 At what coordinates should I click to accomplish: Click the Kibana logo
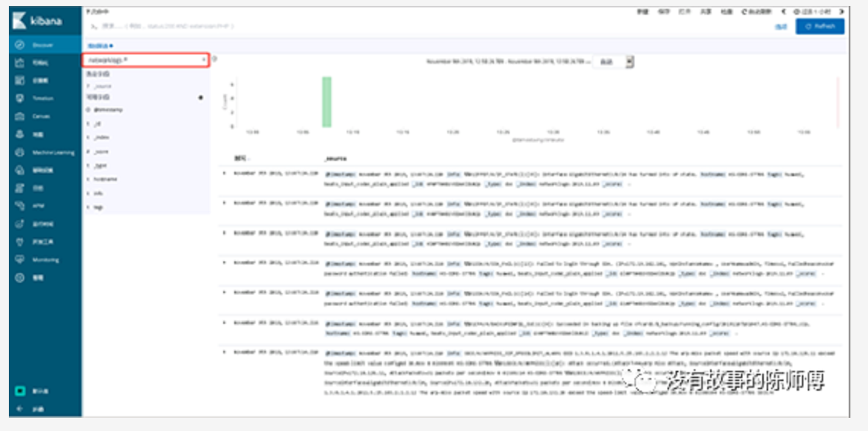(x=37, y=21)
